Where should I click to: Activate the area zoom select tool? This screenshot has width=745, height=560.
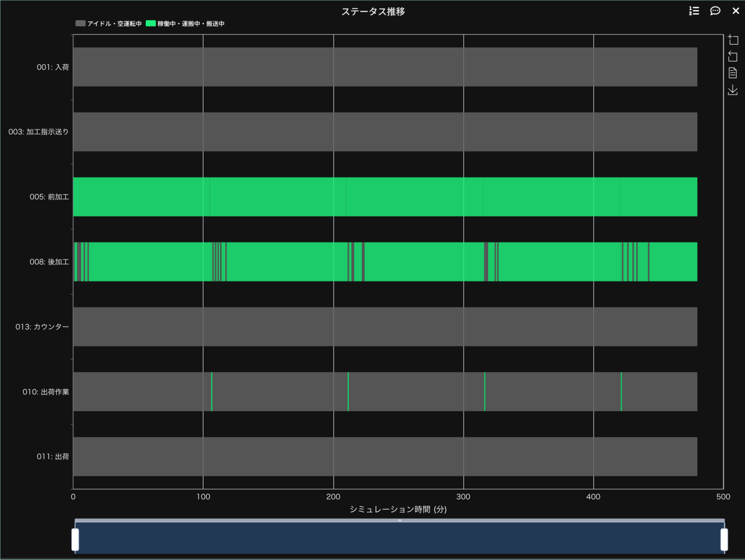[x=733, y=40]
